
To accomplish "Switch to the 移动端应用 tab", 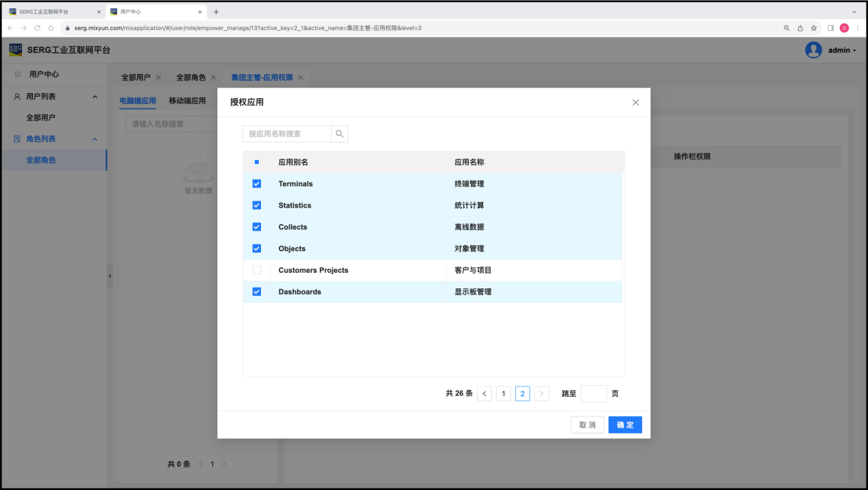I will (187, 101).
